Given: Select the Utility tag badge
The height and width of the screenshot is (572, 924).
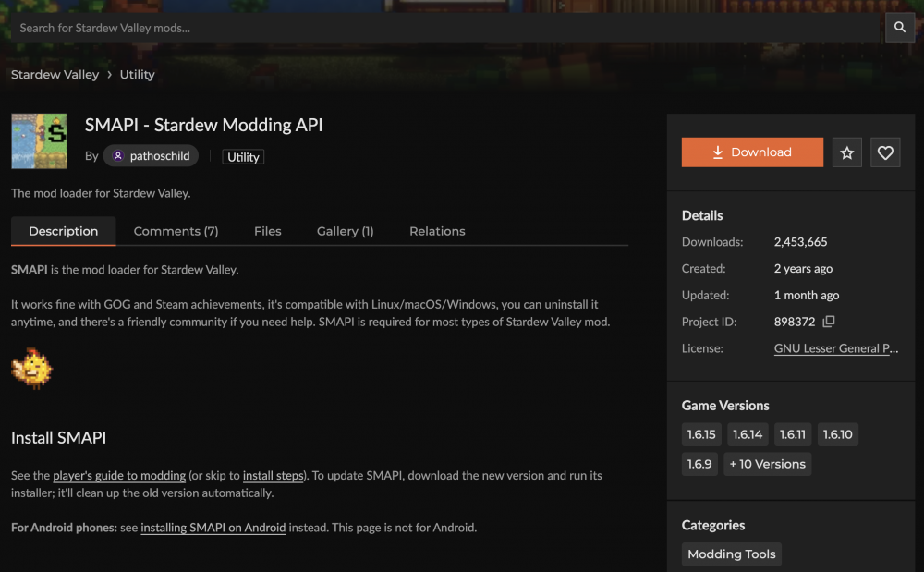Looking at the screenshot, I should click(x=243, y=156).
